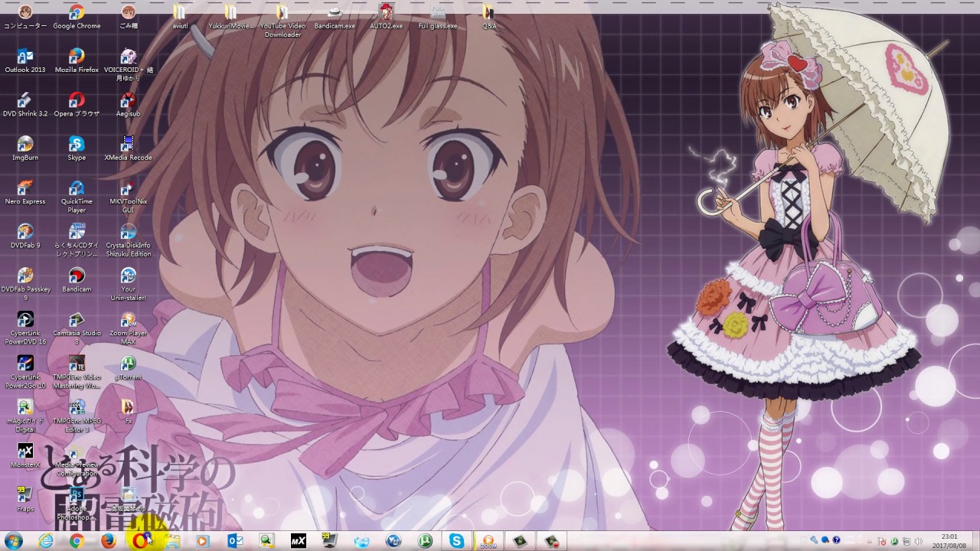Open the らくちんCDダイレクトプリント shortcut

77,240
